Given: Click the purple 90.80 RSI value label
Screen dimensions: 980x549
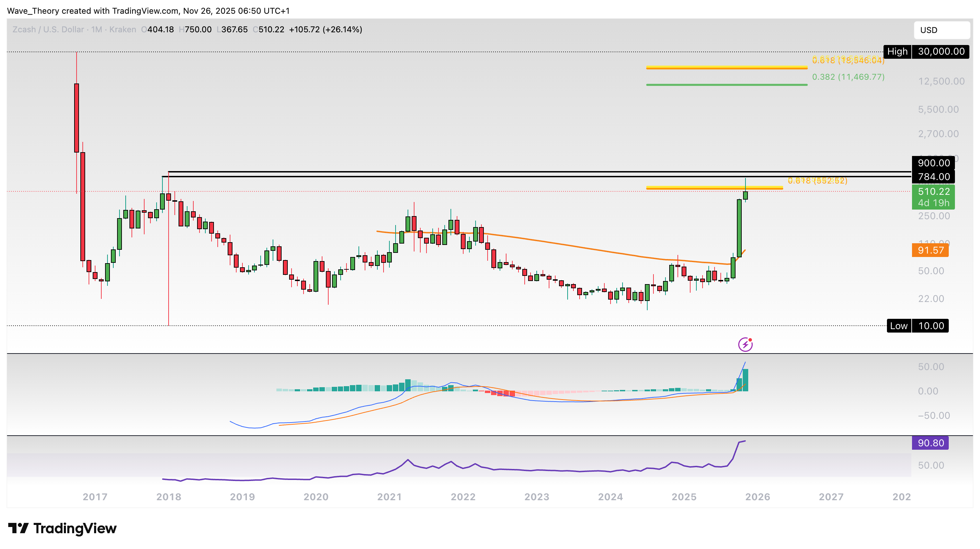Looking at the screenshot, I should [x=931, y=443].
